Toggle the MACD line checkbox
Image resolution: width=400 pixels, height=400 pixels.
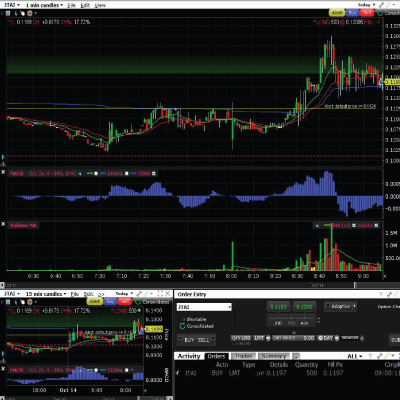click(96, 173)
